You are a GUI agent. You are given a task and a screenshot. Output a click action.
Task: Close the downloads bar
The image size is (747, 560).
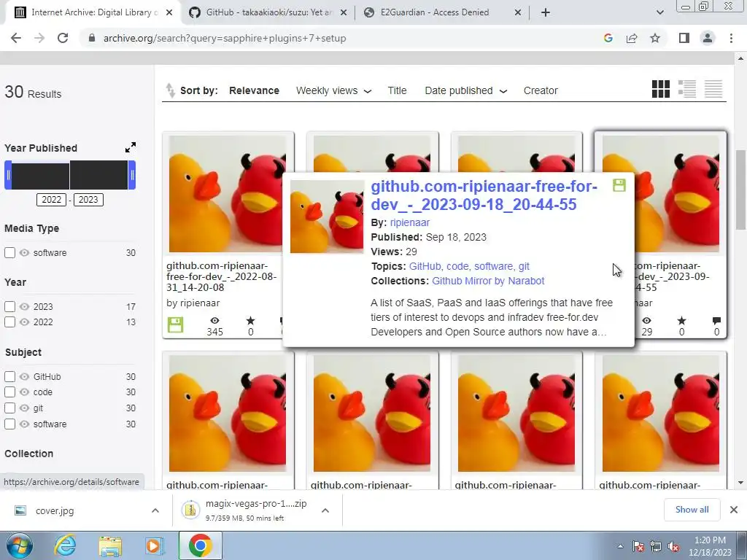click(734, 510)
